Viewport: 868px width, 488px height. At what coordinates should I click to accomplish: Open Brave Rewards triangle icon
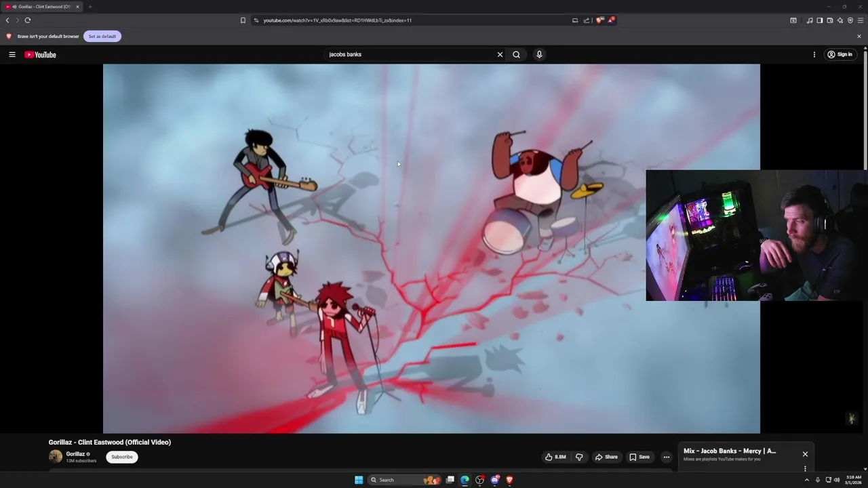(610, 20)
